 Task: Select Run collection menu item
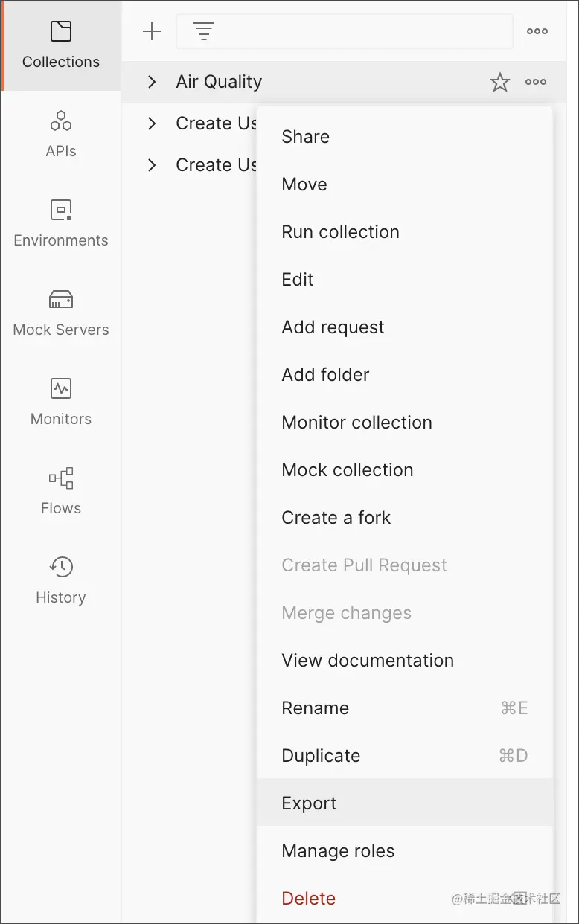click(340, 232)
